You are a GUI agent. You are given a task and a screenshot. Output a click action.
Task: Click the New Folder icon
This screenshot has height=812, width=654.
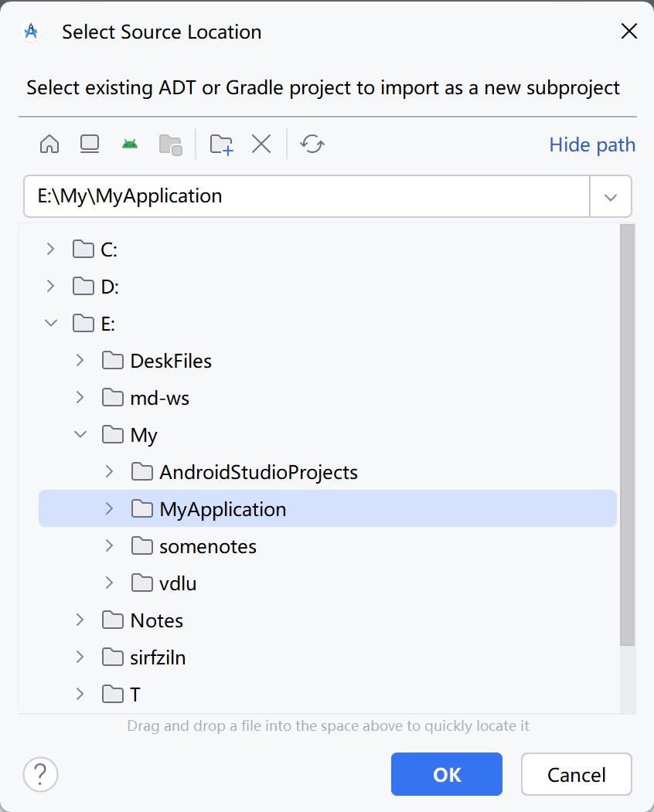coord(222,144)
